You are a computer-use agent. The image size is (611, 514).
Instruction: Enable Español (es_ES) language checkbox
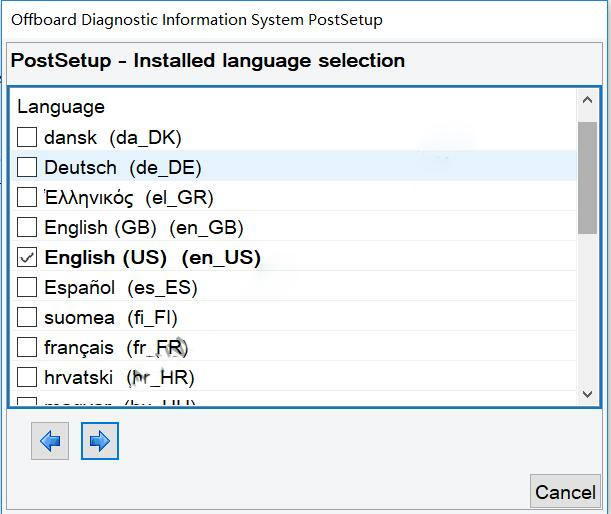28,287
